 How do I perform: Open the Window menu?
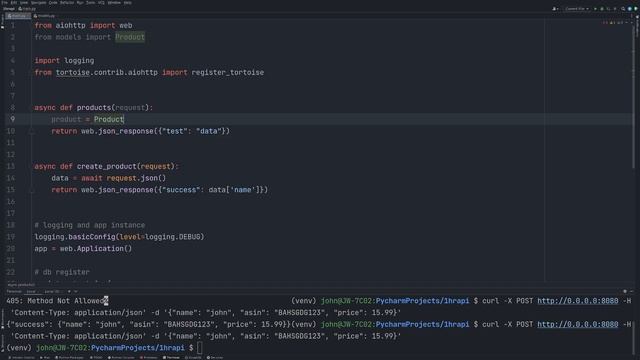point(114,3)
